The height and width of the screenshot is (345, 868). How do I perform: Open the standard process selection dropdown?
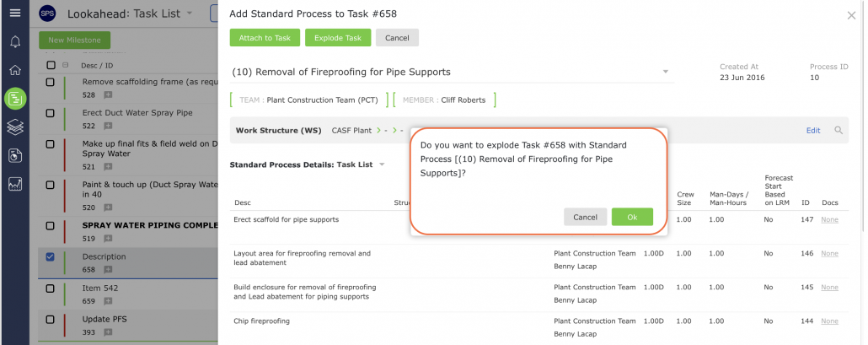click(x=666, y=72)
